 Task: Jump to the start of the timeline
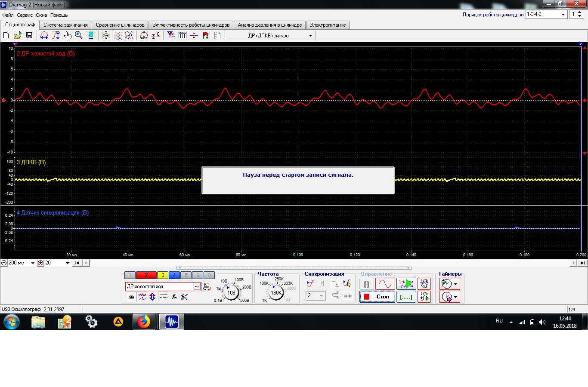coord(77,263)
